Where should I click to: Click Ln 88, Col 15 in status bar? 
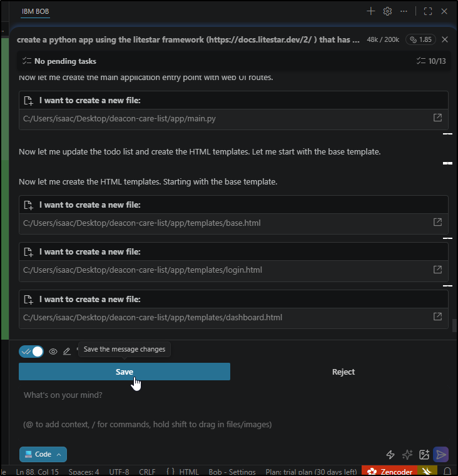tap(37, 472)
